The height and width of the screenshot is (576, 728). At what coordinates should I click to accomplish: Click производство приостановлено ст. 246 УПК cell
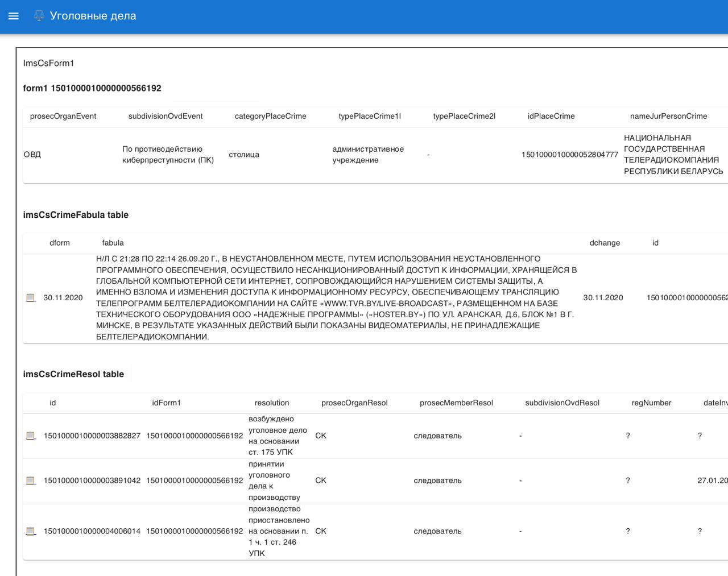[x=279, y=532]
